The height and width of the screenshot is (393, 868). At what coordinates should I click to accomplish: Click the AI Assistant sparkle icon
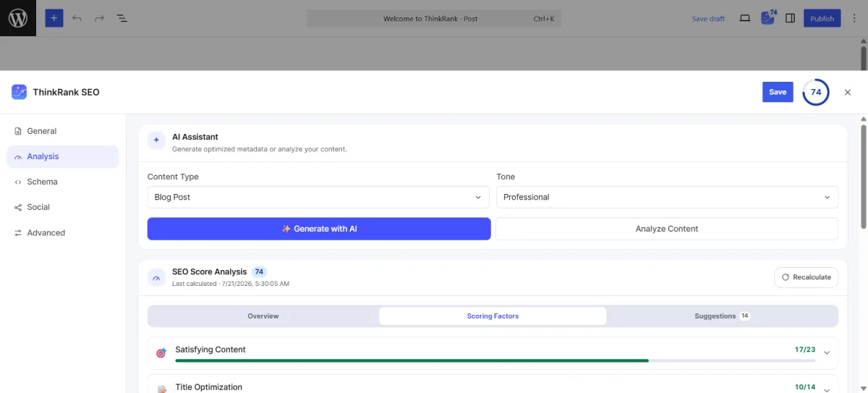(156, 140)
